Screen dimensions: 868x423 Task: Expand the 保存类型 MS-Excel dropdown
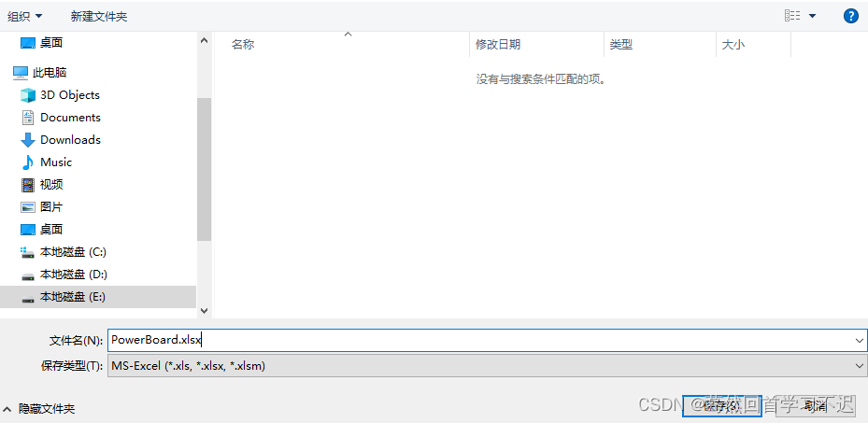click(859, 366)
